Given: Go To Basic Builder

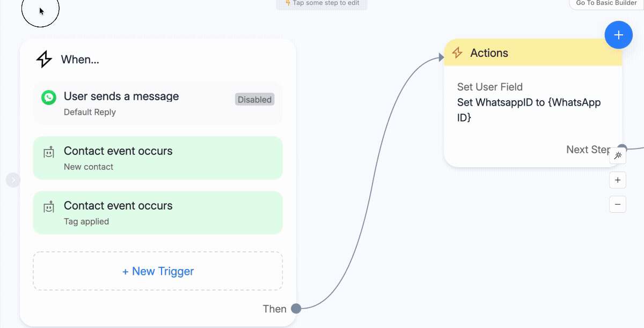Looking at the screenshot, I should (606, 3).
